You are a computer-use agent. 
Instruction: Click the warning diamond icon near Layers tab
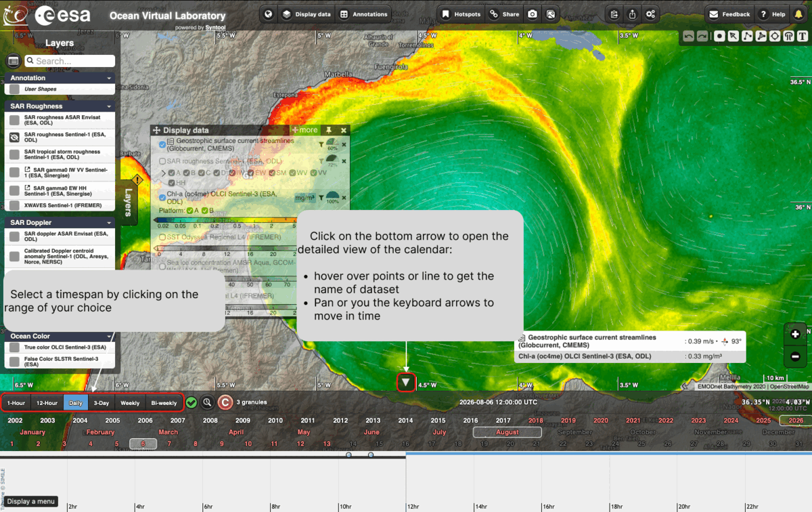[x=137, y=180]
